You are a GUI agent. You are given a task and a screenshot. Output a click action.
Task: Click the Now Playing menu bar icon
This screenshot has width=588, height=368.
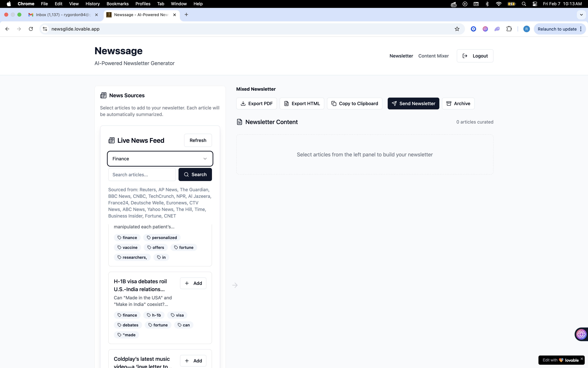pyautogui.click(x=465, y=4)
